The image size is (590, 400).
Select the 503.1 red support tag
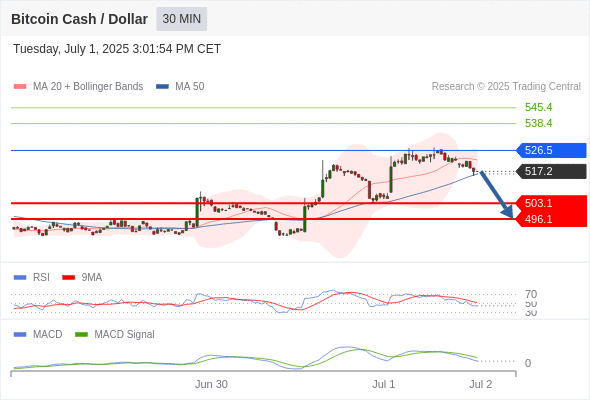tap(551, 203)
